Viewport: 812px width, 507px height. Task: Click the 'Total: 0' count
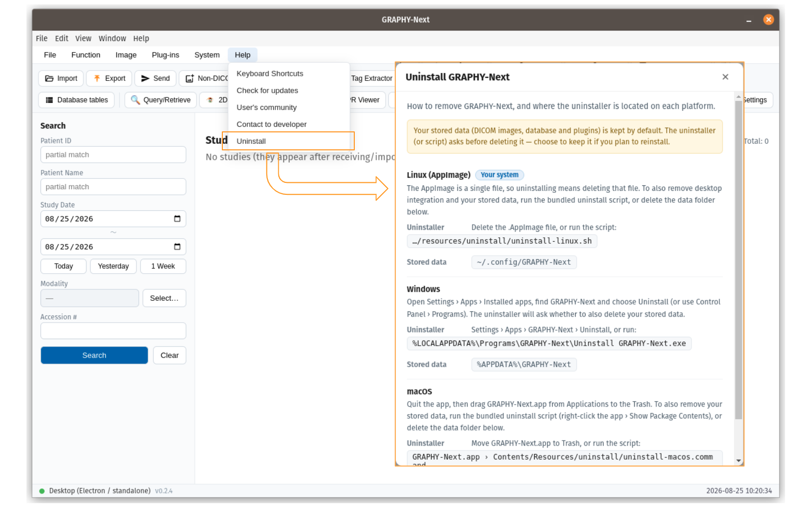point(756,141)
